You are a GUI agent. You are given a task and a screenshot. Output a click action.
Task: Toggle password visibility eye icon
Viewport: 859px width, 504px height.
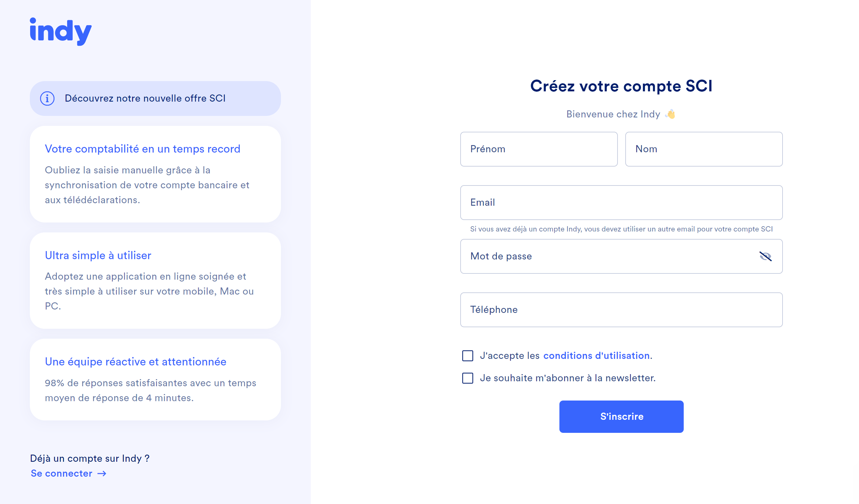765,256
